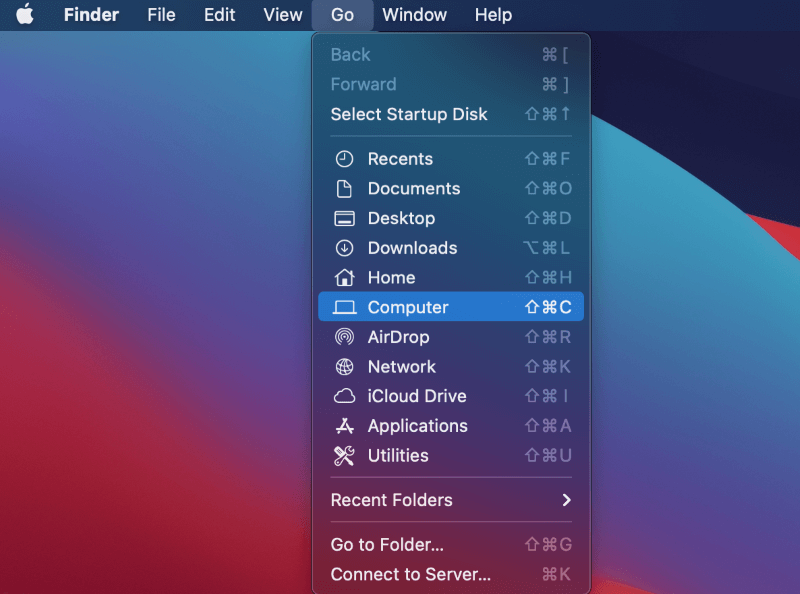The image size is (800, 594).
Task: Choose Select Startup Disk
Action: tap(410, 114)
